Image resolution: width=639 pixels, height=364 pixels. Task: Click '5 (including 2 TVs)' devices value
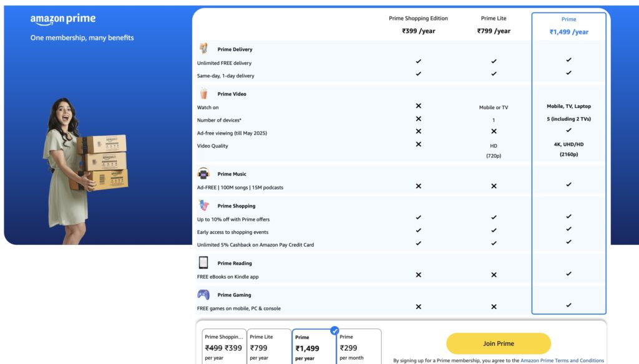[569, 119]
